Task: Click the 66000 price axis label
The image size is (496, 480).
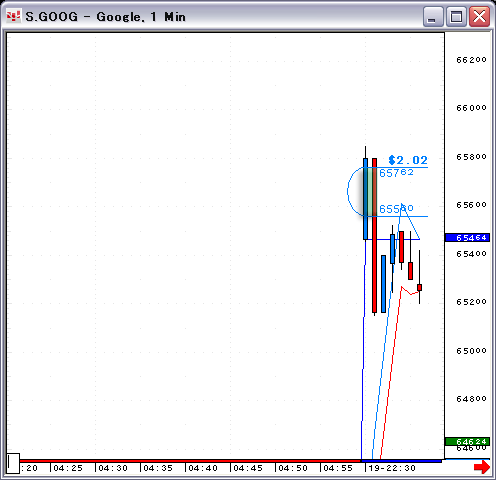Action: (471, 108)
